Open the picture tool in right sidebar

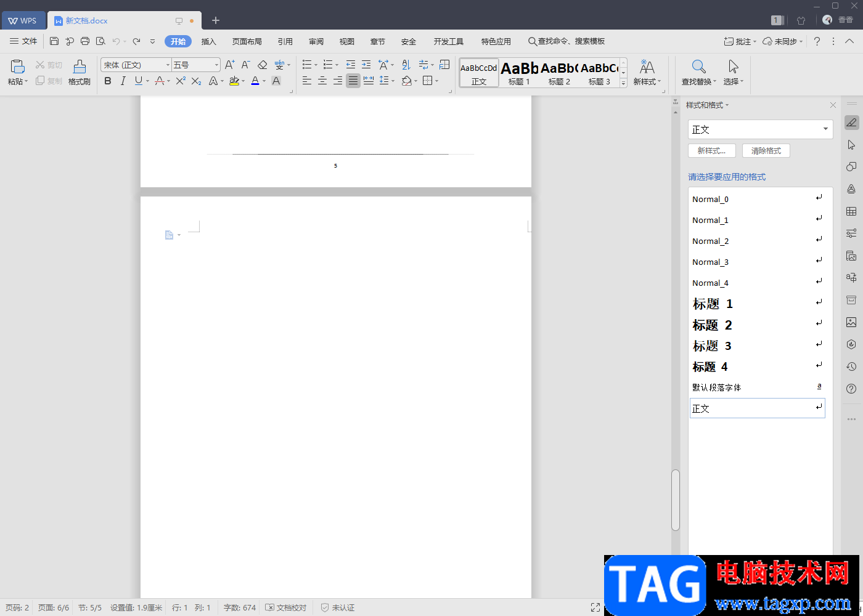pos(851,322)
